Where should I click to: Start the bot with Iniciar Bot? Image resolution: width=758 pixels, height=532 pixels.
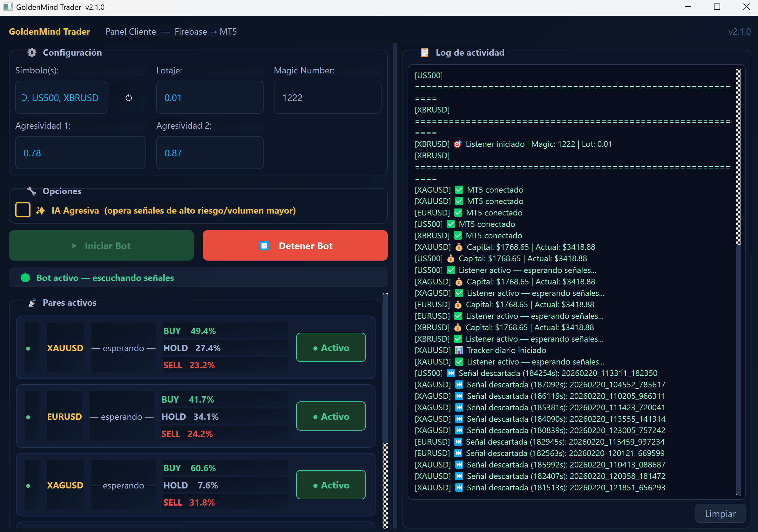[101, 245]
